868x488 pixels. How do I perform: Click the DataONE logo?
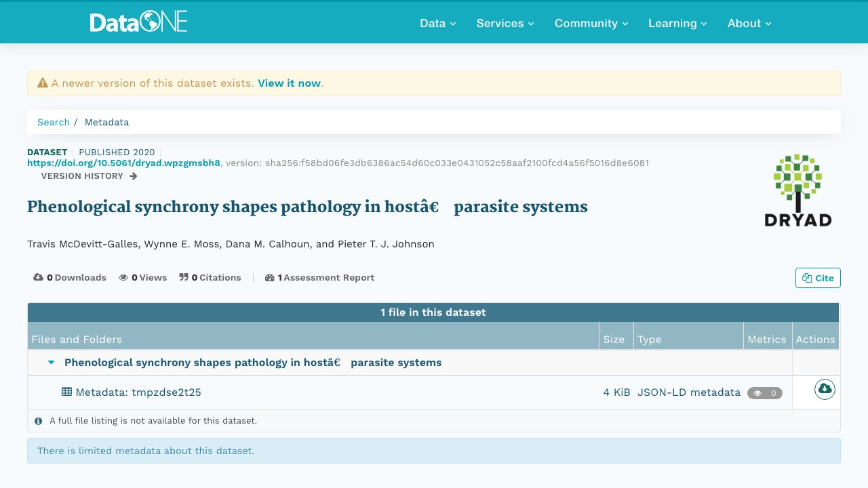click(139, 22)
